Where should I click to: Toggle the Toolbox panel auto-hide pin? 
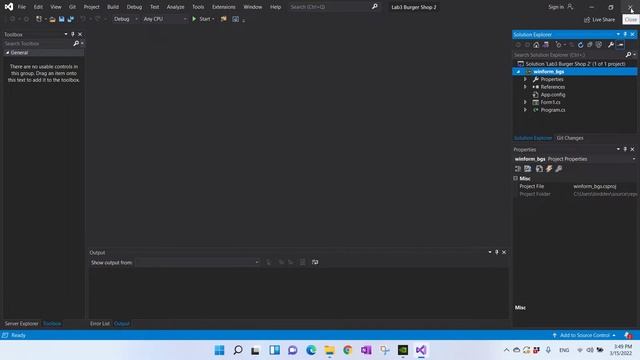(x=73, y=34)
